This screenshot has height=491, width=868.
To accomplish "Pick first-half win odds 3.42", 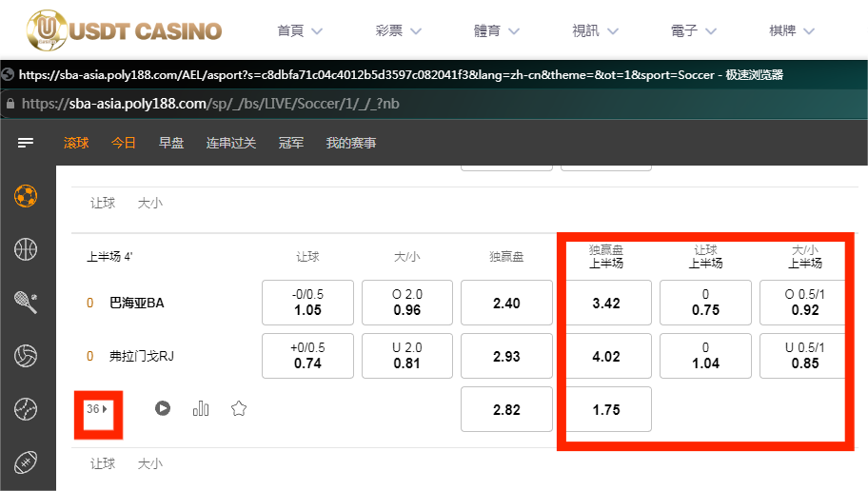I will 606,303.
